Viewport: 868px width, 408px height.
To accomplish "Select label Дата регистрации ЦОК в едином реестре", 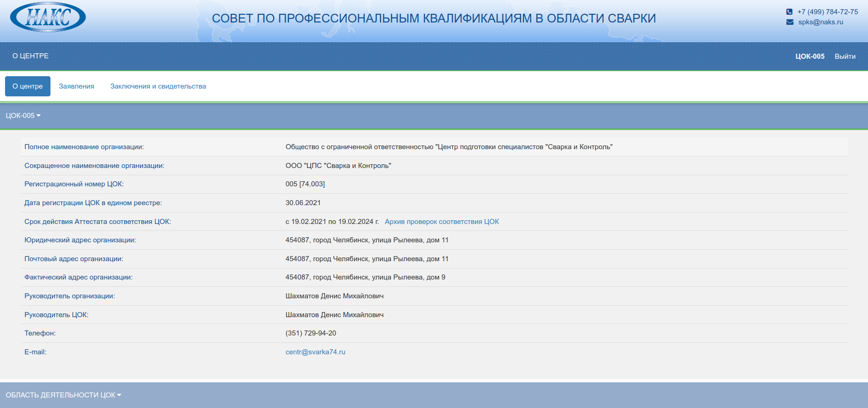I will (93, 203).
